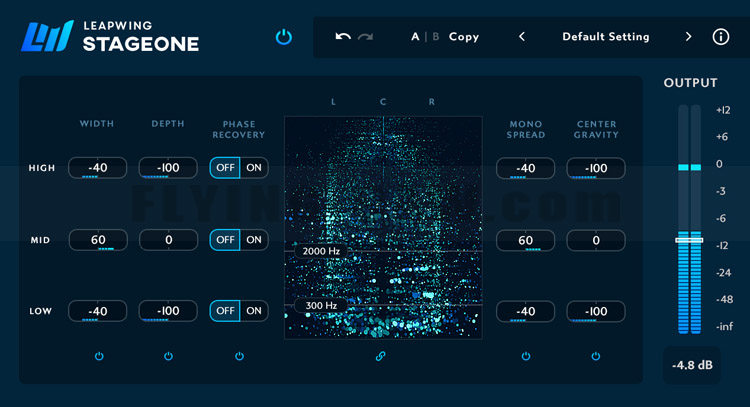This screenshot has height=407, width=750.
Task: Click the Low Width value field -40
Action: click(x=98, y=311)
